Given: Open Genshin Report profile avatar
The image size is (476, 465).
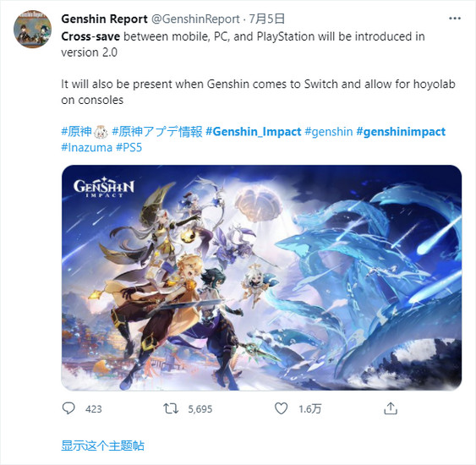Looking at the screenshot, I should click(32, 29).
